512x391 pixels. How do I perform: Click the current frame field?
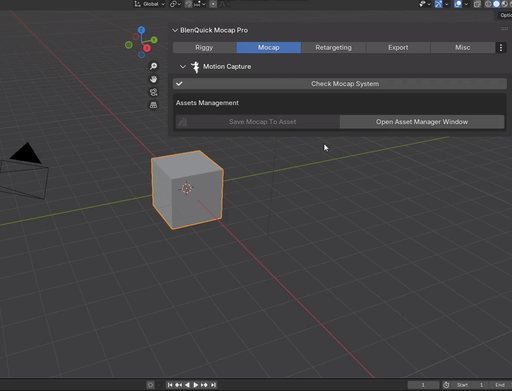pos(423,385)
